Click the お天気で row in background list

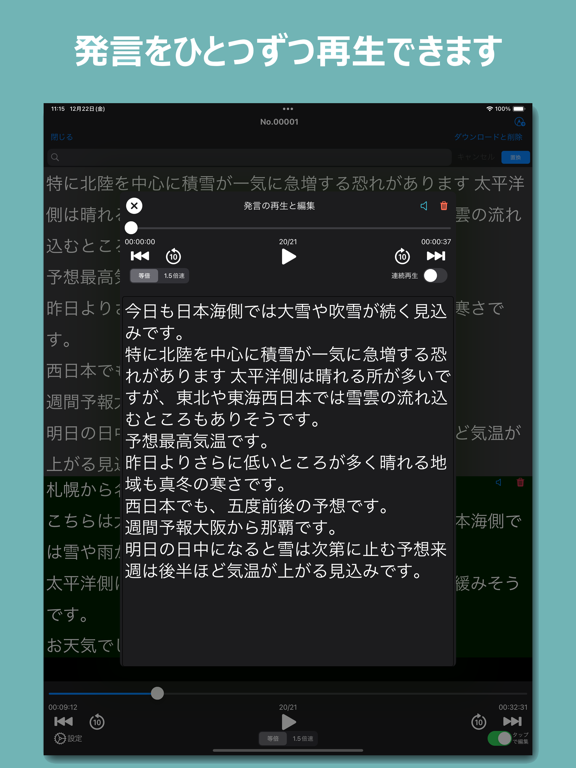(x=84, y=646)
